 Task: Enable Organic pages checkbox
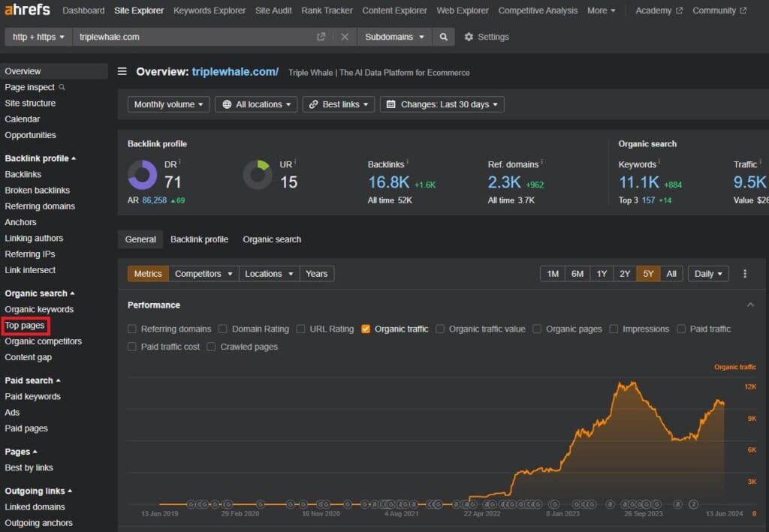[537, 329]
